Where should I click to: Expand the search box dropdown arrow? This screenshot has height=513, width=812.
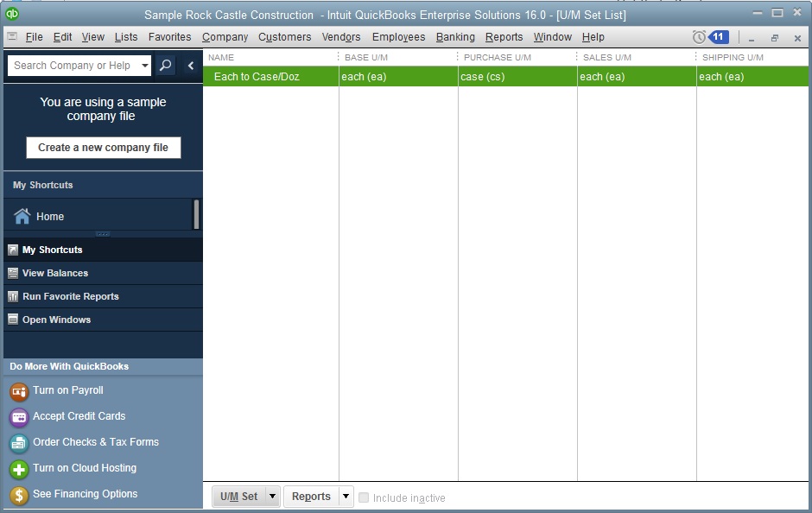pos(145,66)
